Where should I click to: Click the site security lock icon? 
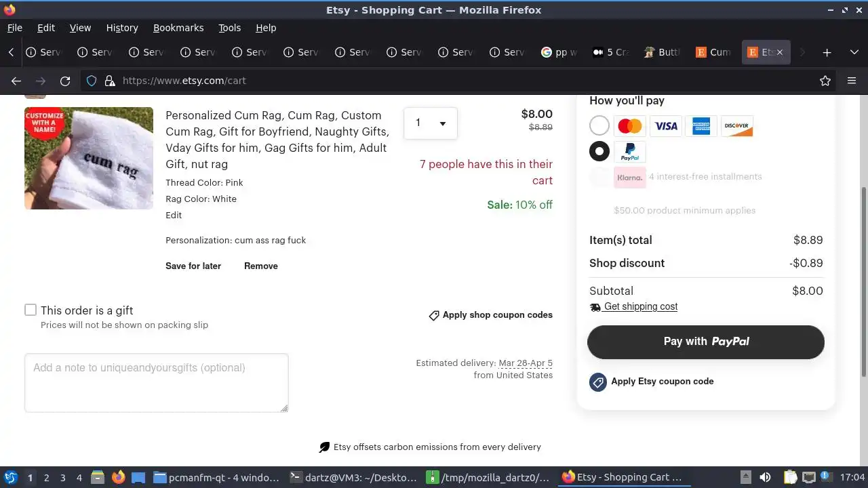(110, 81)
